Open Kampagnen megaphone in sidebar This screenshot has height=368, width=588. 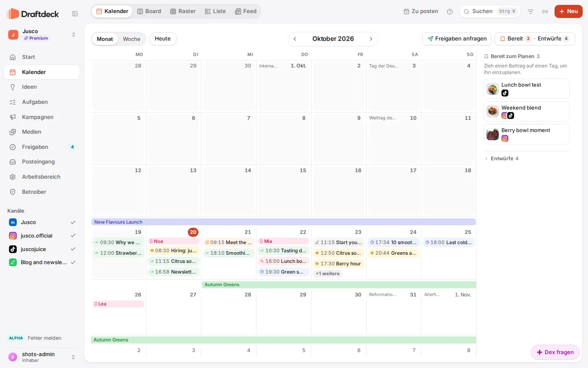[13, 117]
